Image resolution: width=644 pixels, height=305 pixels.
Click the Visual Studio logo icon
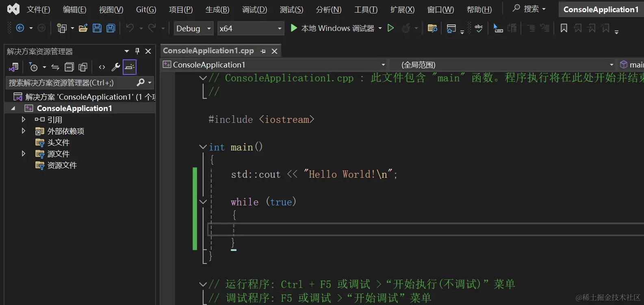pos(13,9)
